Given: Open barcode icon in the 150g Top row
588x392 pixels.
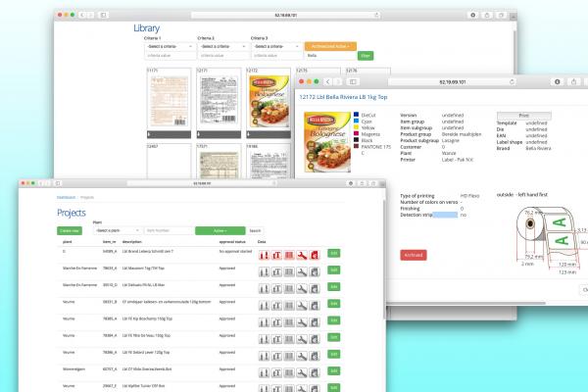Looking at the screenshot, I should coord(289,322).
